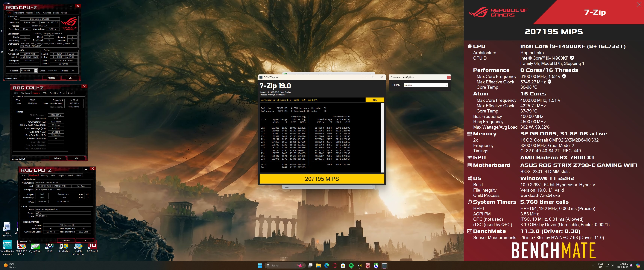
Task: Click Validate in the Memory CPU-Z window
Action: [x=57, y=158]
